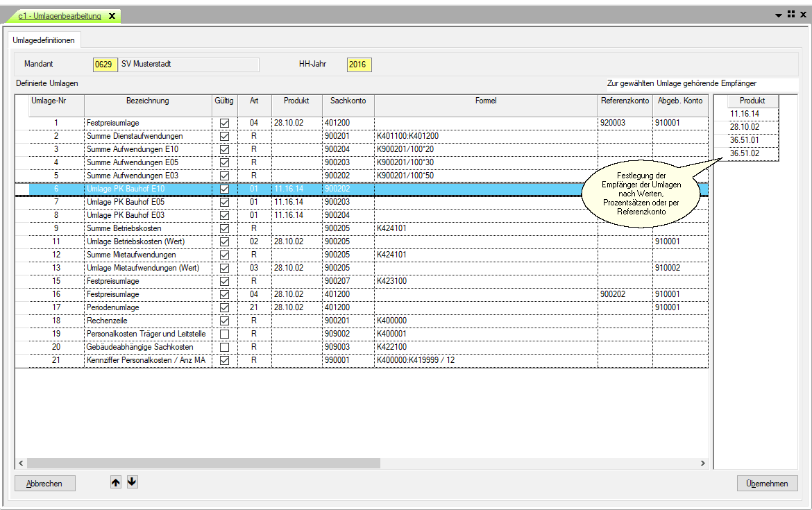The image size is (812, 510).
Task: Select recipient product 36.51.01 in Produkt list
Action: [x=745, y=140]
